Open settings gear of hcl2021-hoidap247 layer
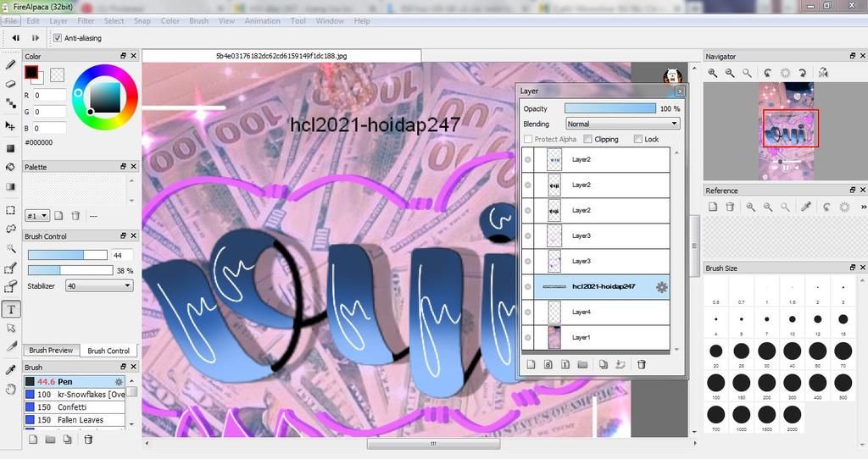The width and height of the screenshot is (868, 459). pos(661,287)
